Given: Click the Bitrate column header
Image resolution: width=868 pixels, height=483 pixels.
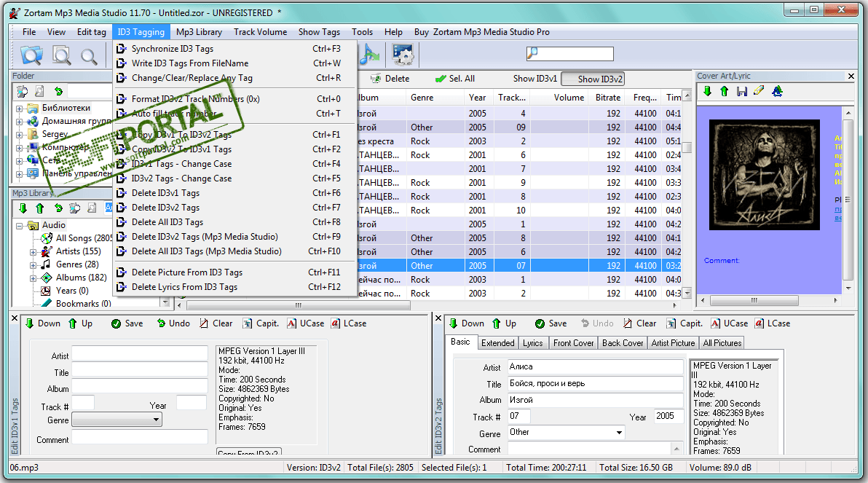Looking at the screenshot, I should coord(607,98).
